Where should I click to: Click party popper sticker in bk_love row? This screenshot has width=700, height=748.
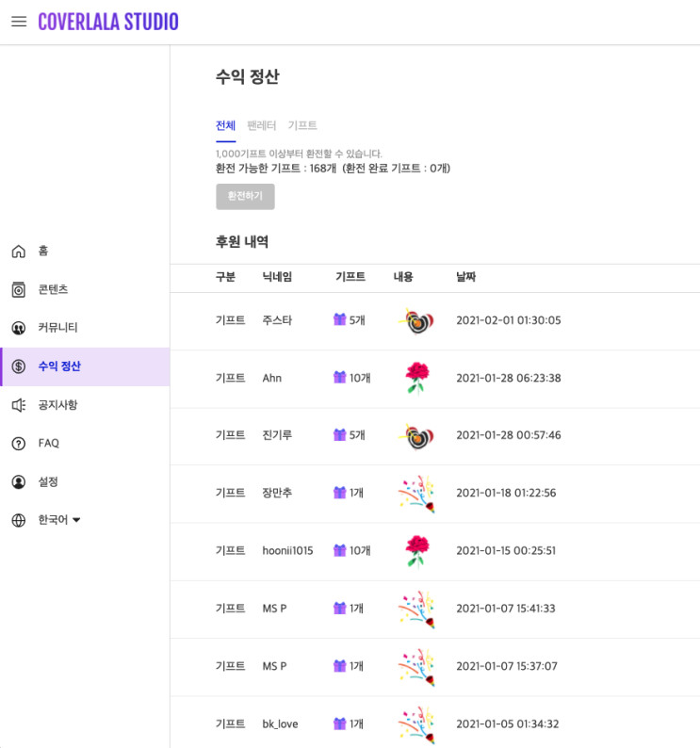coord(416,725)
